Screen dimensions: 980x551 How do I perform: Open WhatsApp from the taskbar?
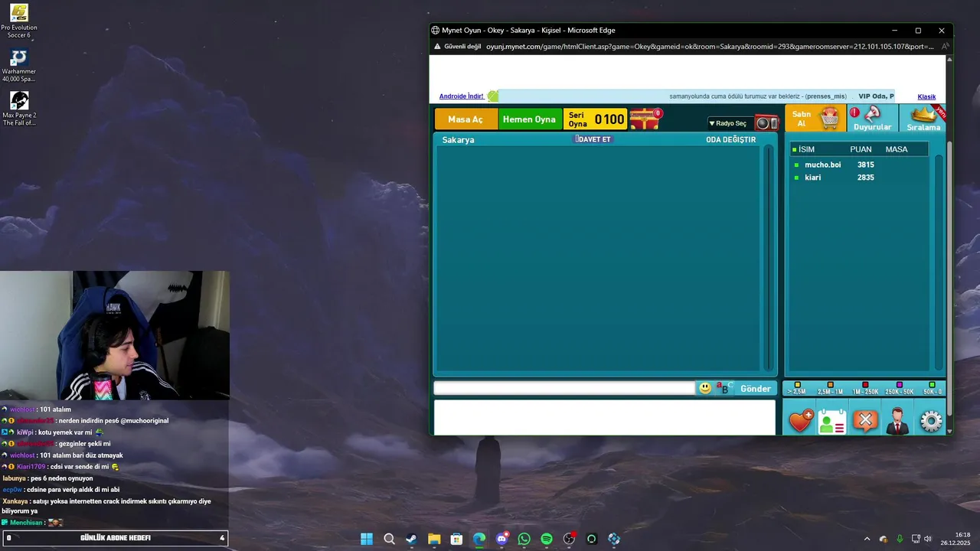pos(524,539)
